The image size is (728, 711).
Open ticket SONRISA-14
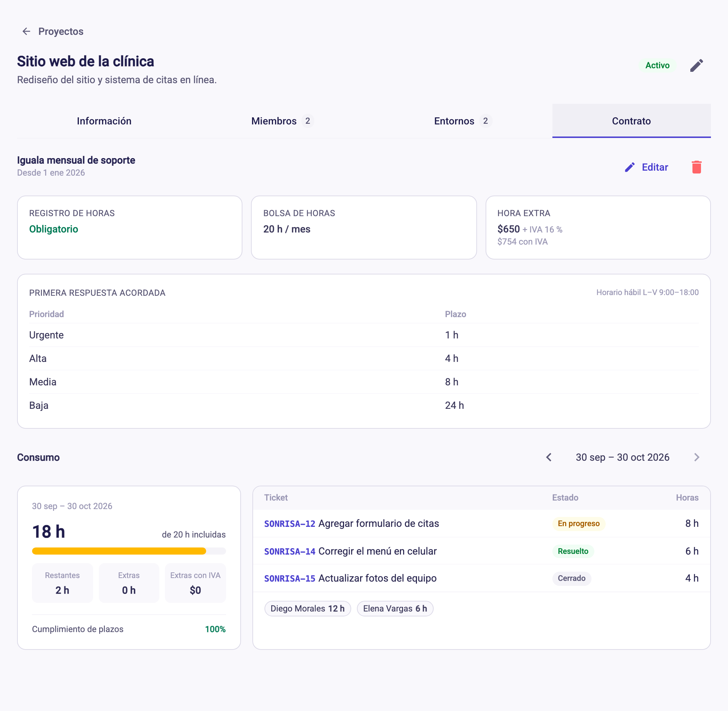coord(290,551)
